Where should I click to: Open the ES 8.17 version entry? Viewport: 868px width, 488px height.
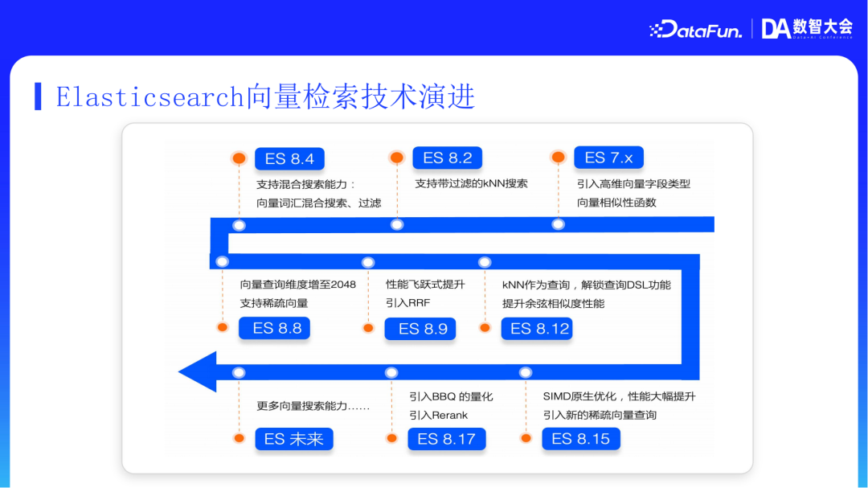tap(447, 439)
